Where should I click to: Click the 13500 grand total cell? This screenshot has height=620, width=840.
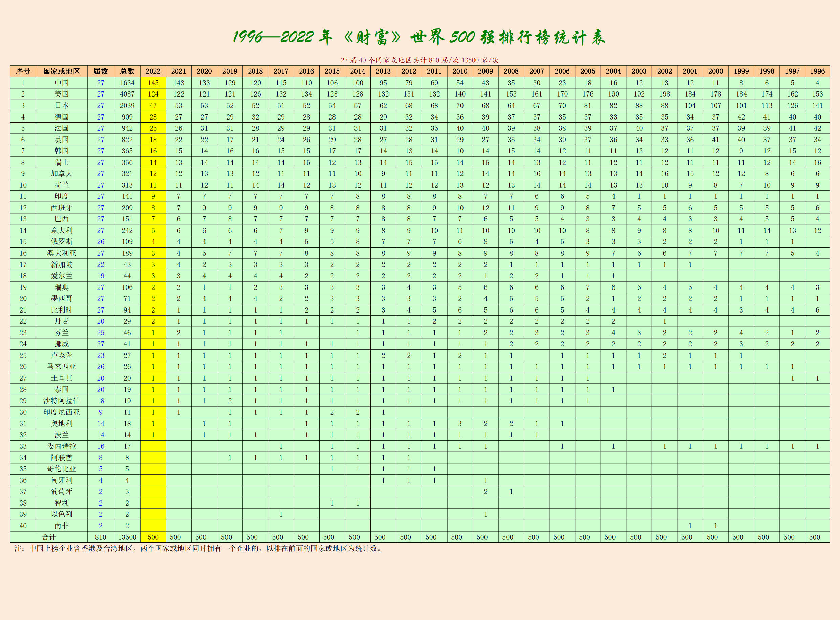(x=127, y=537)
